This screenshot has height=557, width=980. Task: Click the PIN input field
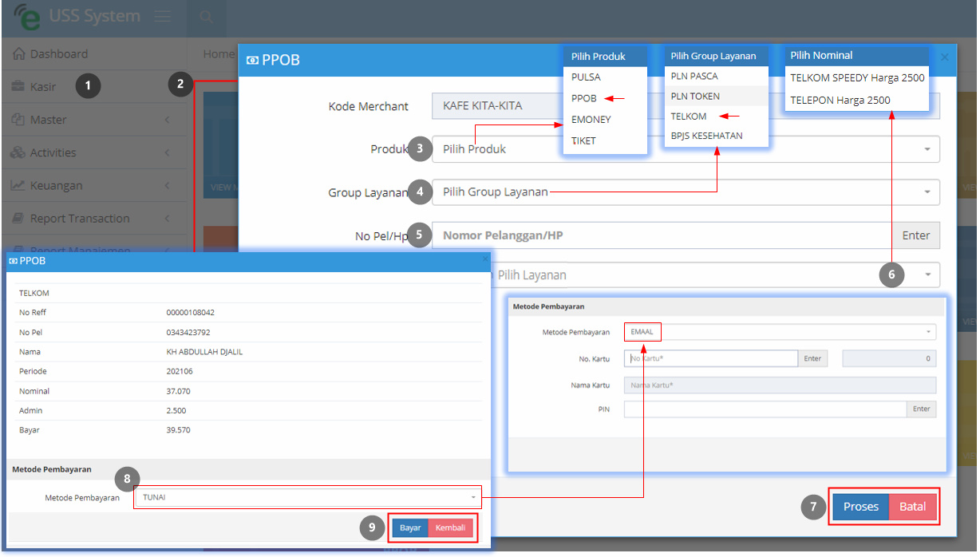765,409
